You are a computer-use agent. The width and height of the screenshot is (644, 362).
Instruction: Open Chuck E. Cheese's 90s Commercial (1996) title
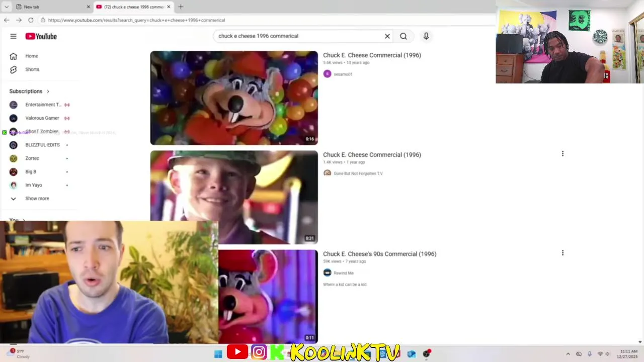click(x=379, y=254)
